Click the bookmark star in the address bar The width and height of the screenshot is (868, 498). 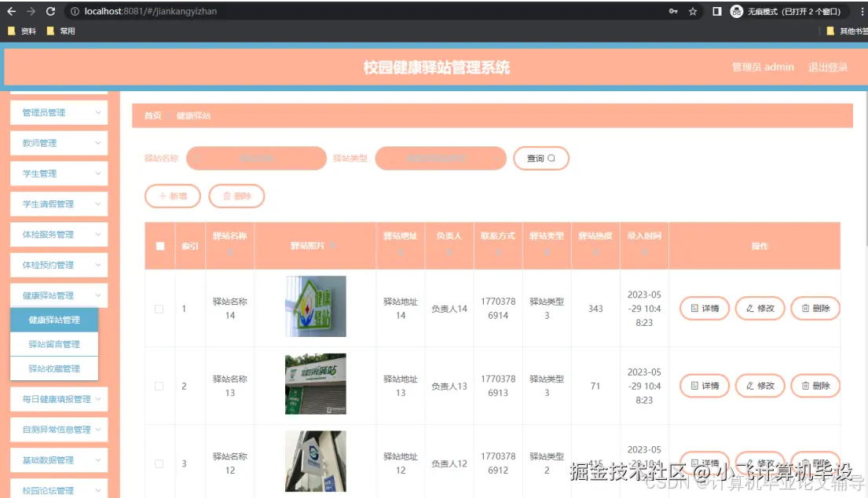692,11
